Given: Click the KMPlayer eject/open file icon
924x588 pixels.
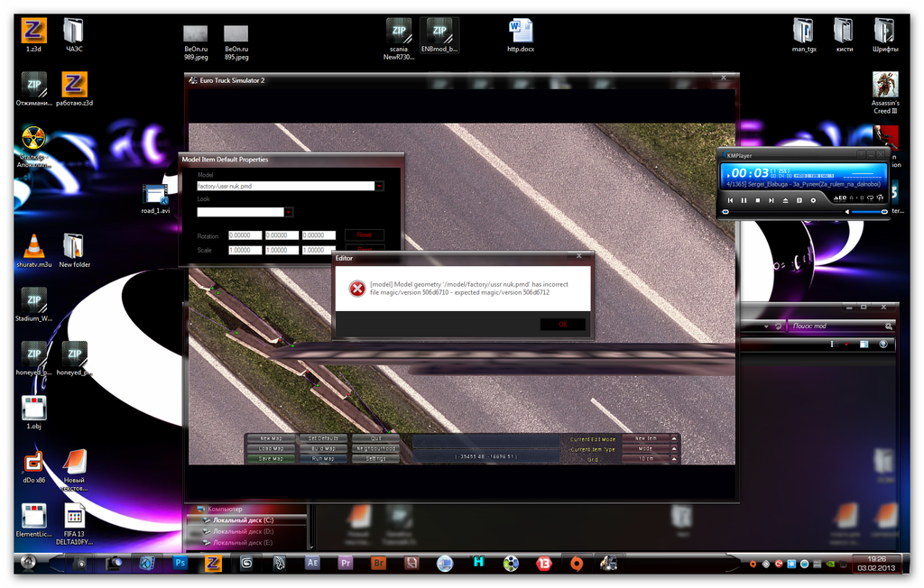Looking at the screenshot, I should click(785, 200).
